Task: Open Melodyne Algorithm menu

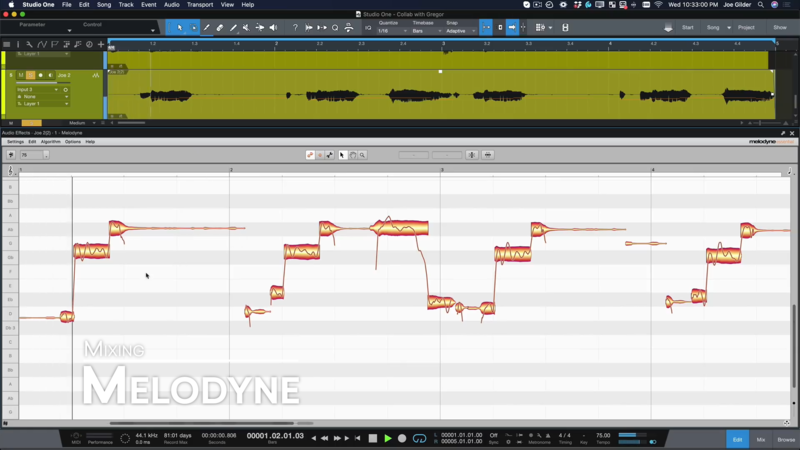Action: (51, 142)
